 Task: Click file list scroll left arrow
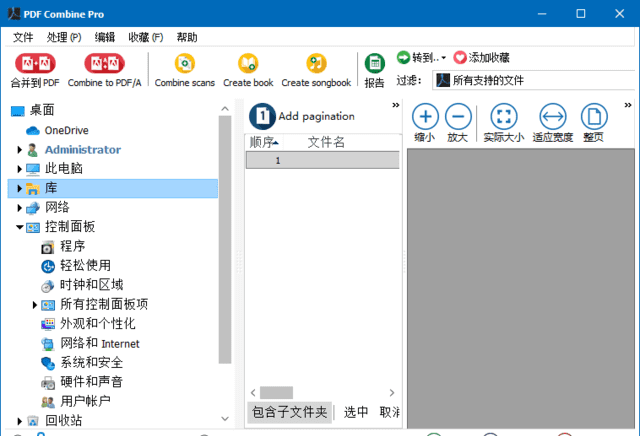click(253, 393)
